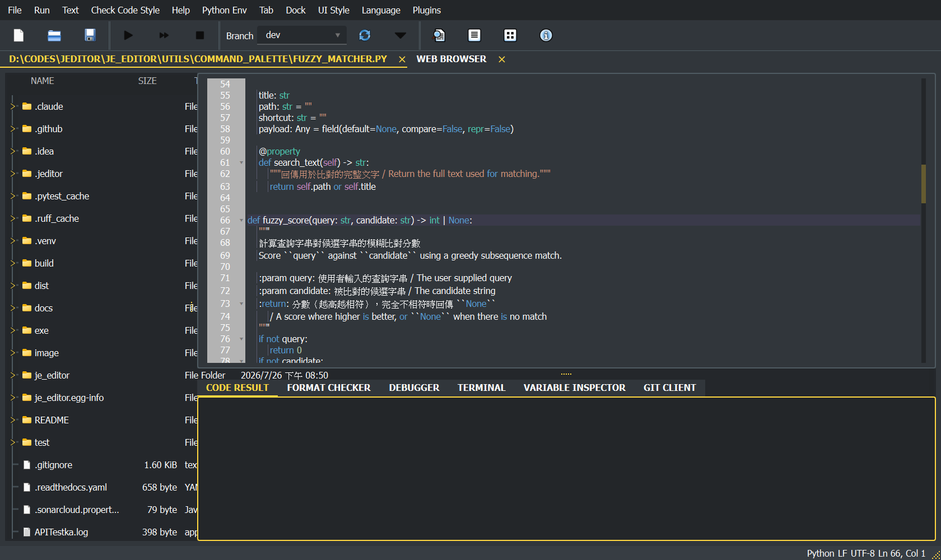Open the Python Env menu

tap(225, 10)
